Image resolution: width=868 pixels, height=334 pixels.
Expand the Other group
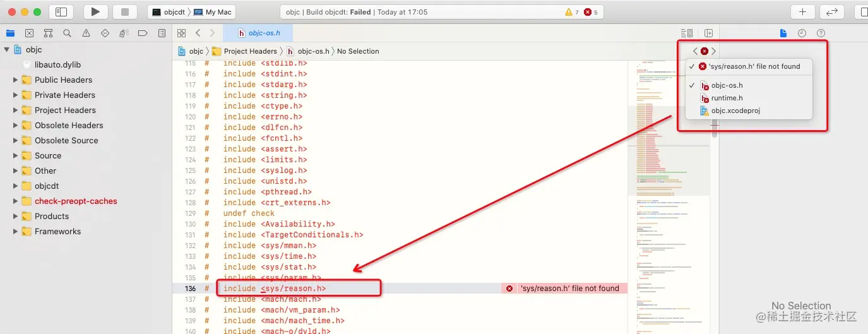pyautogui.click(x=15, y=170)
